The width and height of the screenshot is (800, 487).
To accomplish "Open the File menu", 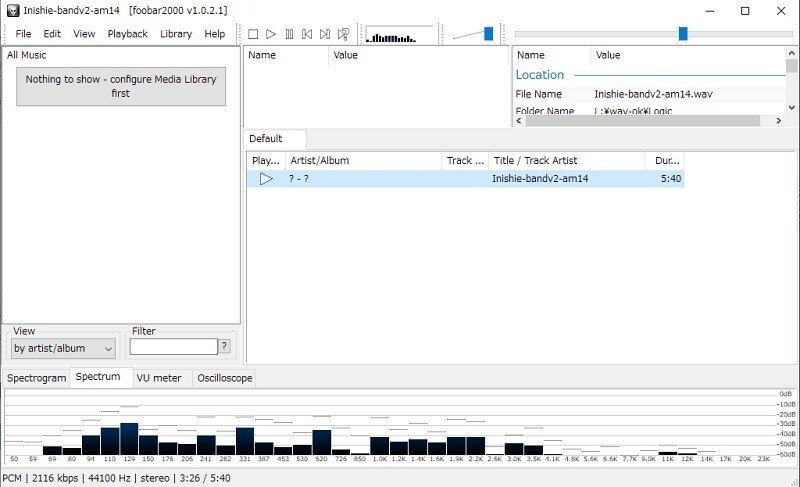I will point(23,34).
